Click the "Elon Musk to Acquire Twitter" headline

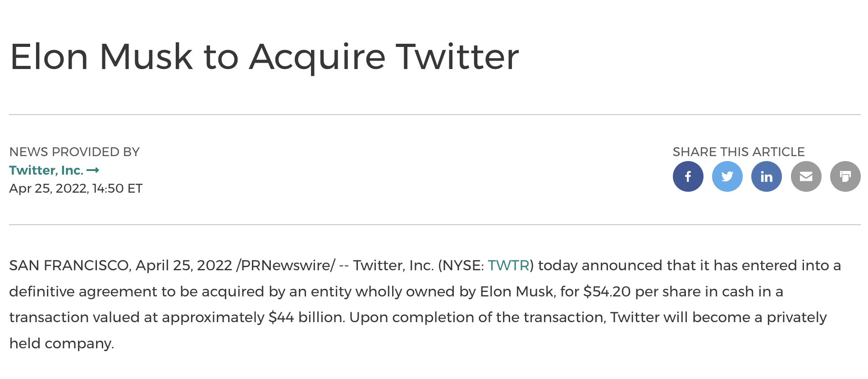[264, 57]
